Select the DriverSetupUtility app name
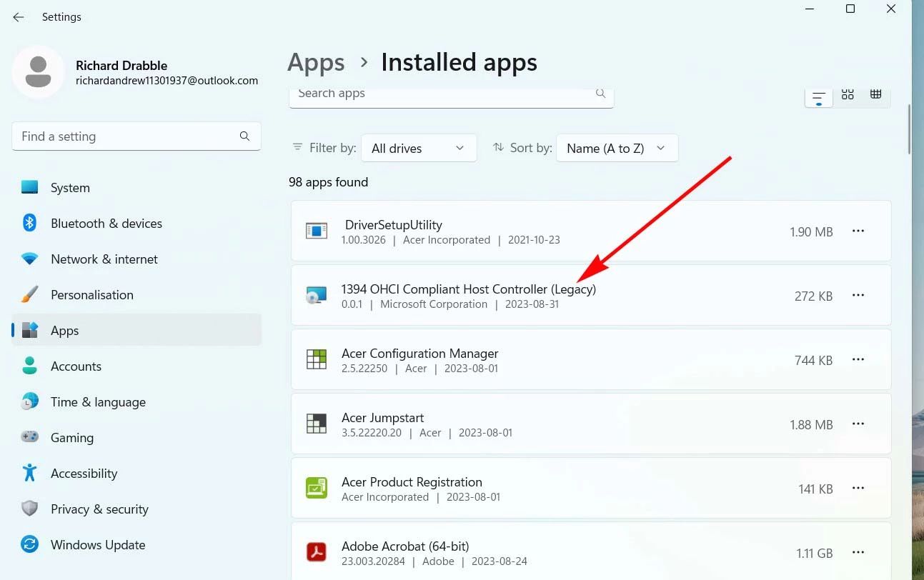 [394, 225]
